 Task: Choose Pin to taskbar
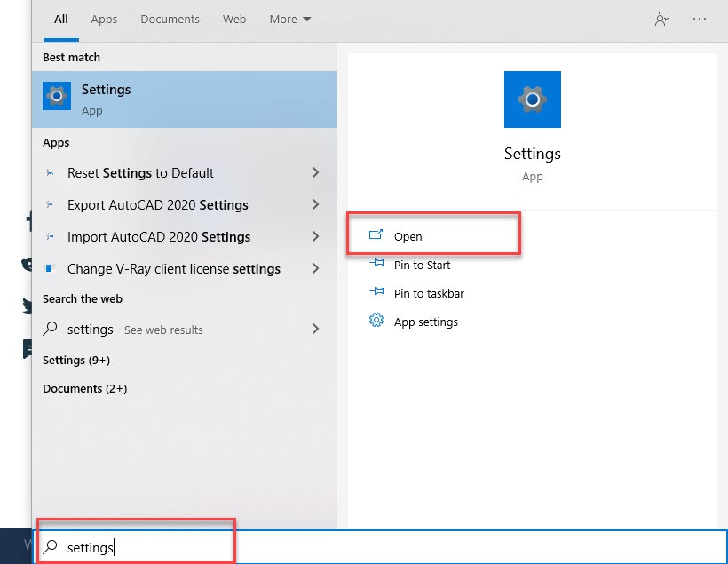click(429, 294)
